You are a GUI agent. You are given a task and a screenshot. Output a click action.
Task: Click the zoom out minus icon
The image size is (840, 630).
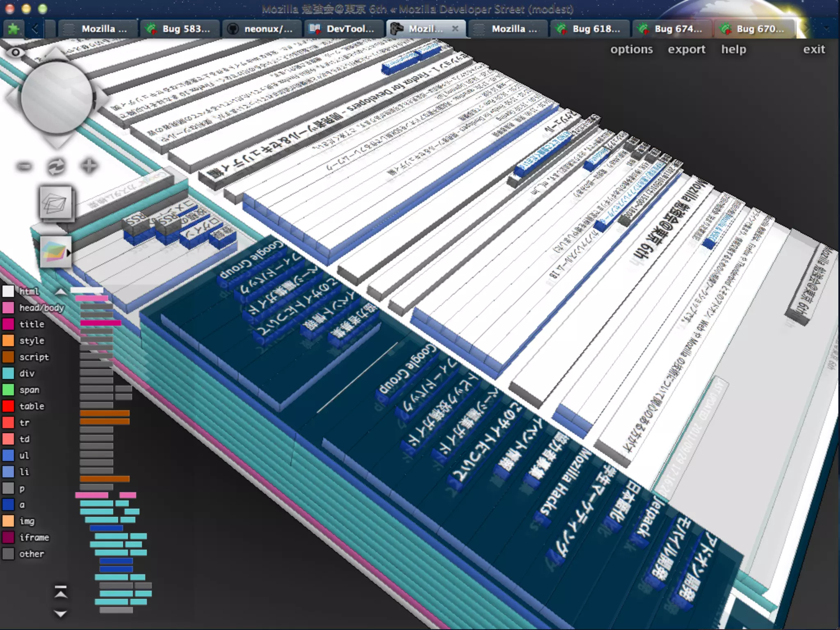click(25, 166)
